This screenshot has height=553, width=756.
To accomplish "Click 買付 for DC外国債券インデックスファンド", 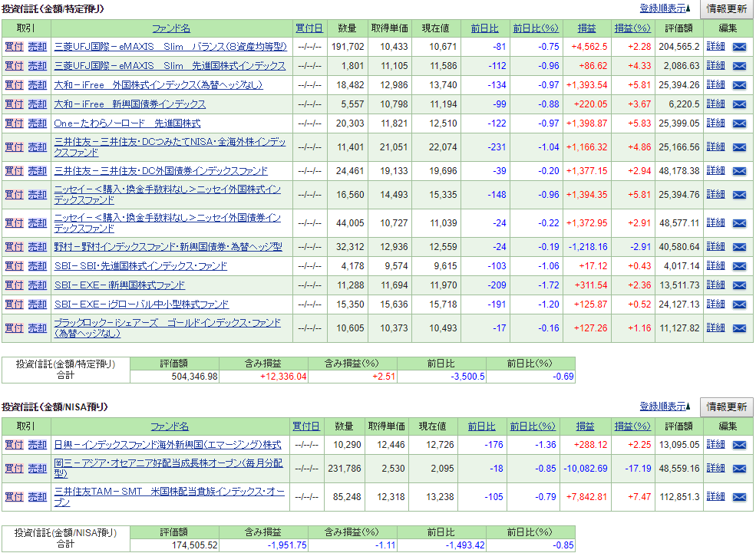I will pos(14,171).
